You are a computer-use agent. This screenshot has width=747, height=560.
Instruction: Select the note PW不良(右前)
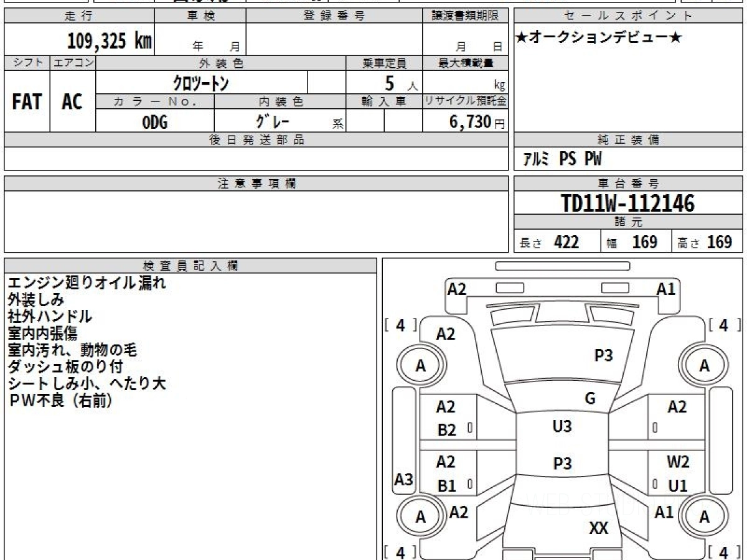click(x=61, y=401)
